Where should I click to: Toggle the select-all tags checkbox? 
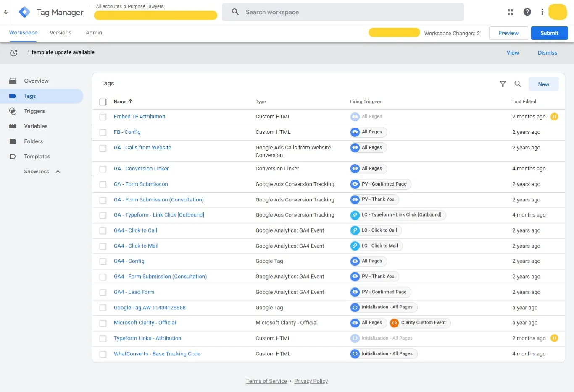pos(103,102)
